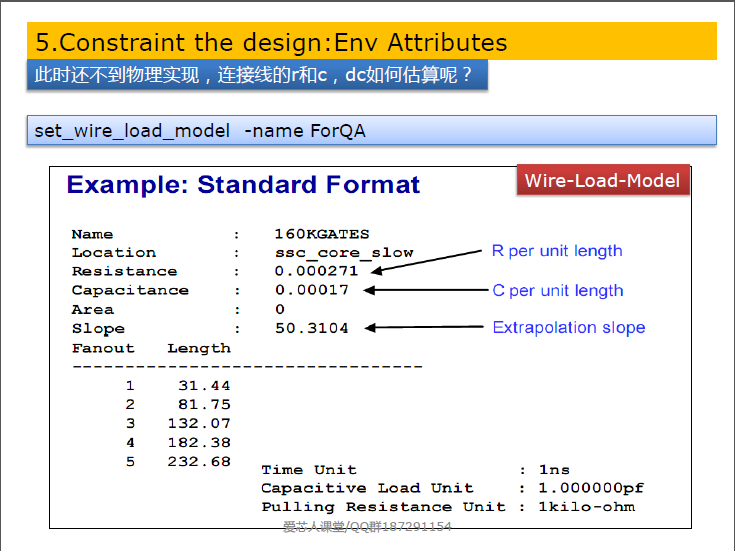The height and width of the screenshot is (551, 735).
Task: Click the 'Length' column header
Action: coord(199,348)
